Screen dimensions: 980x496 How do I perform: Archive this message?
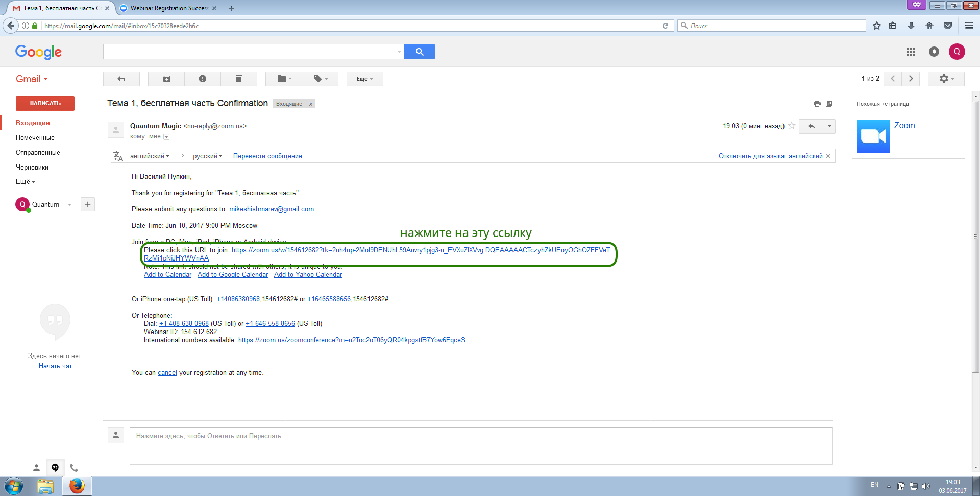167,79
